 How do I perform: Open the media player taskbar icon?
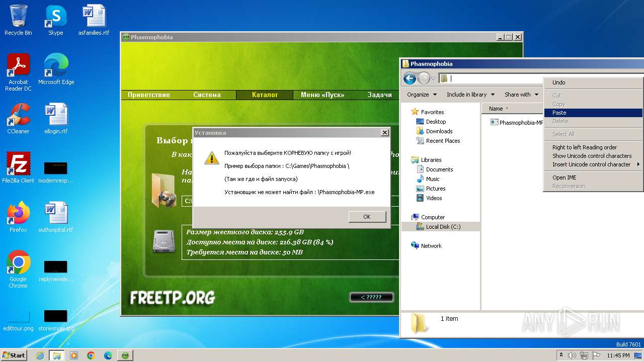pos(74,355)
